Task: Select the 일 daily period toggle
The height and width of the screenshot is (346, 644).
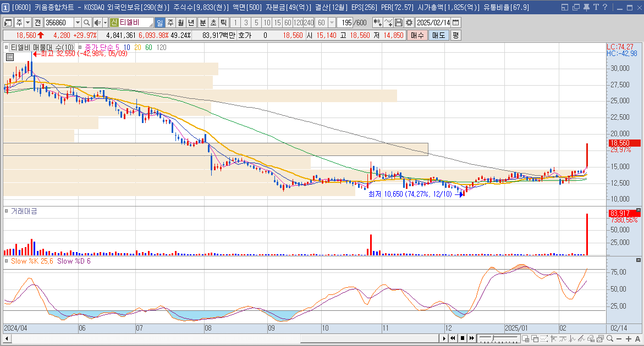Action: coord(159,23)
